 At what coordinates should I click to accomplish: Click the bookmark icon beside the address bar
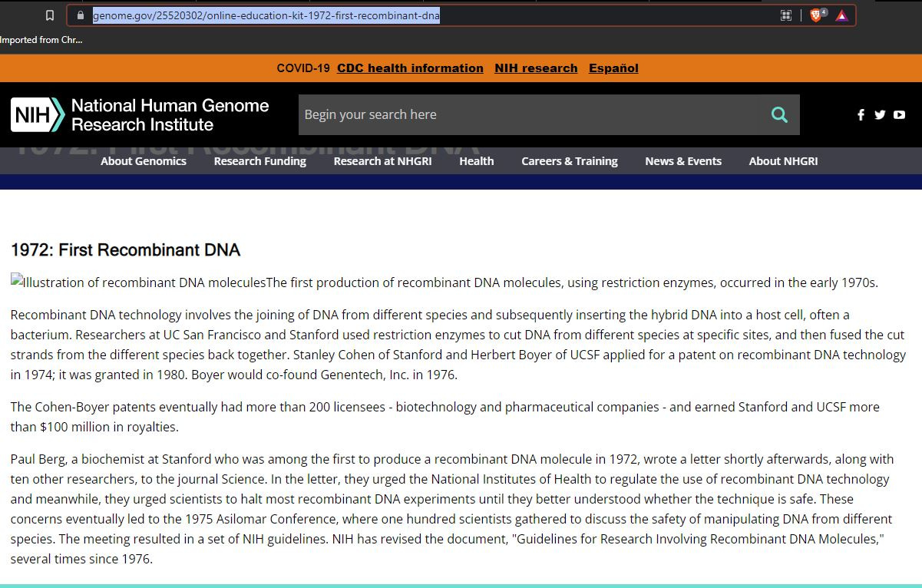[50, 15]
